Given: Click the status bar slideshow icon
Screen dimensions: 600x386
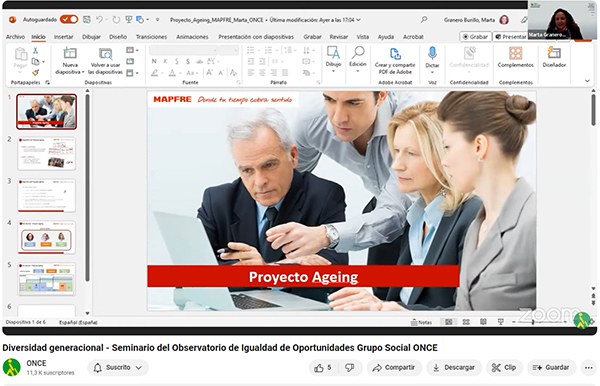Looking at the screenshot, I should 501,322.
